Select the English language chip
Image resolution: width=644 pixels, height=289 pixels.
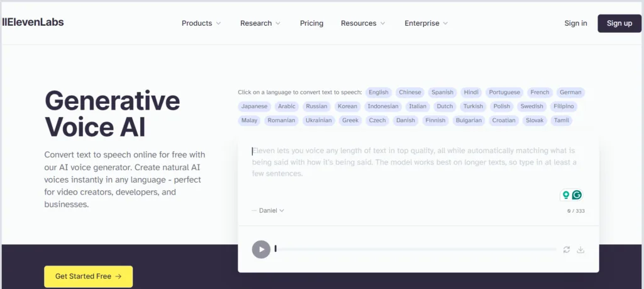[378, 93]
